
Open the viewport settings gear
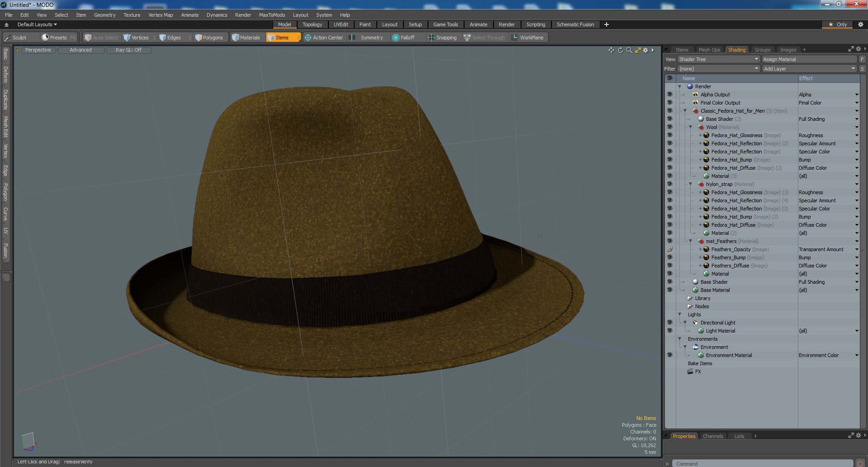[x=645, y=50]
